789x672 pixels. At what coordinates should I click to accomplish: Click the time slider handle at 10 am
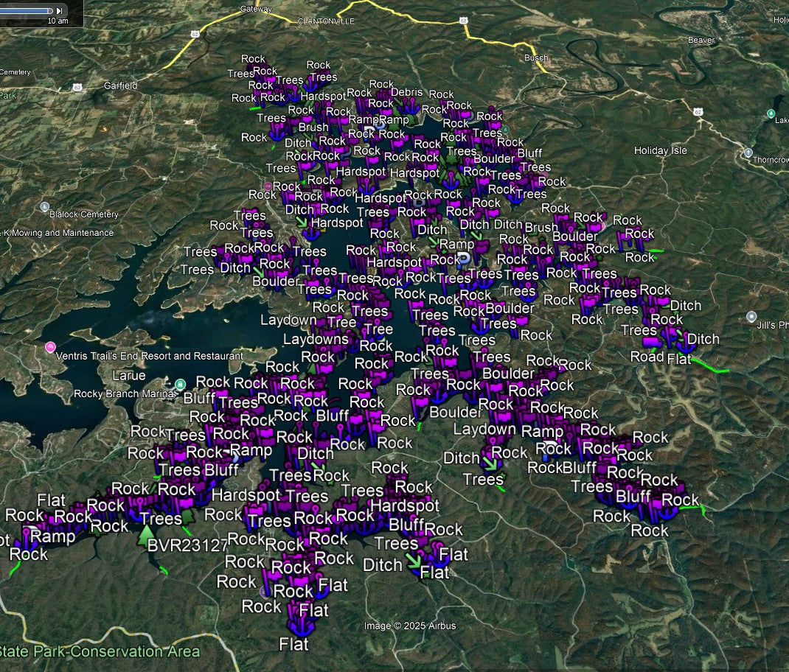[x=50, y=10]
